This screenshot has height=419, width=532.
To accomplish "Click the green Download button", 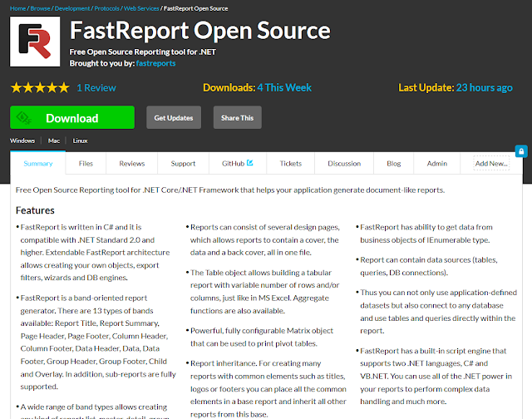I will pyautogui.click(x=72, y=118).
